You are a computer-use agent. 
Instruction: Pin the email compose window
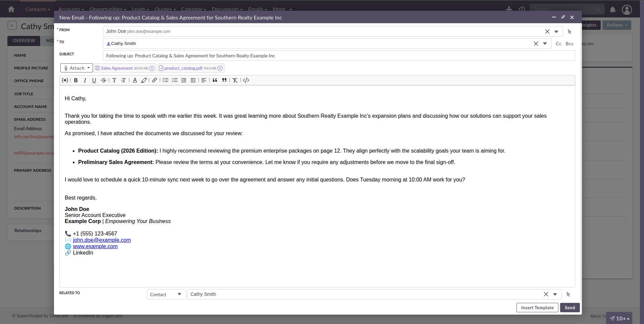click(x=563, y=17)
